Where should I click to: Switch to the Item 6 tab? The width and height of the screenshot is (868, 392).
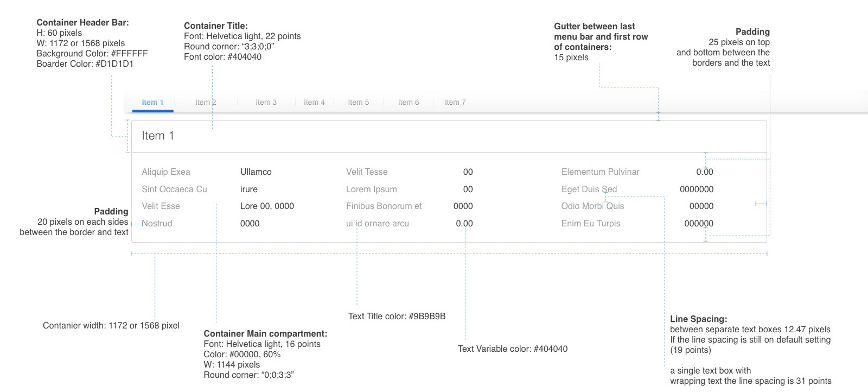pyautogui.click(x=408, y=102)
